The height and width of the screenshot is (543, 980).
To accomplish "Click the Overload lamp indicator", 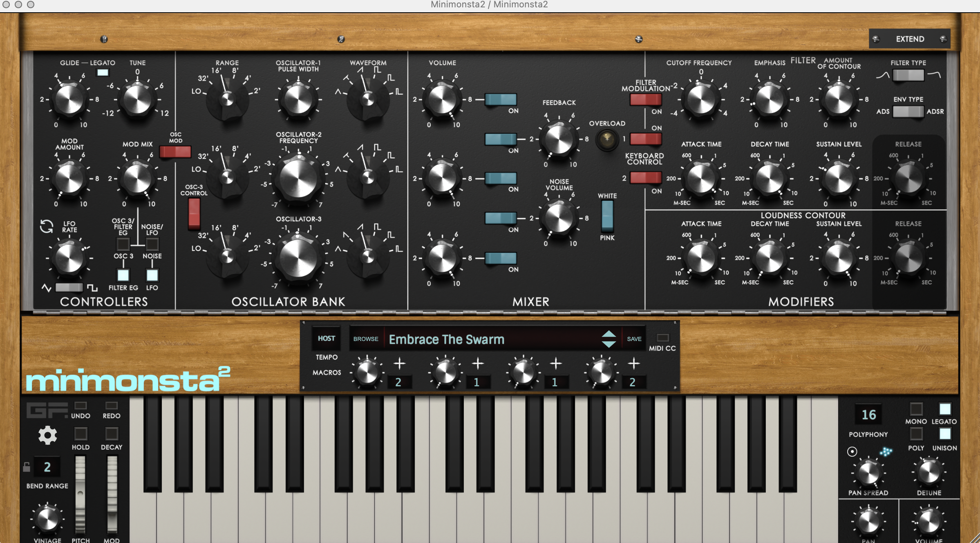I will (607, 139).
